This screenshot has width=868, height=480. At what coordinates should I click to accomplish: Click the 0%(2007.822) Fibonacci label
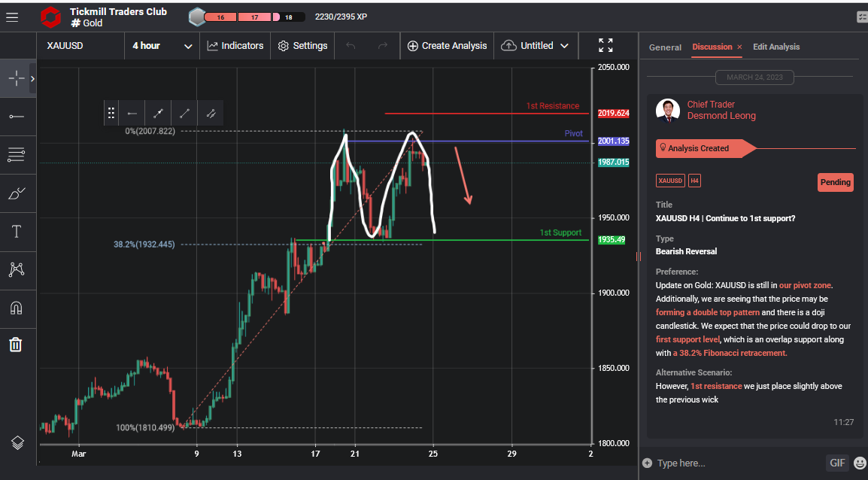150,131
